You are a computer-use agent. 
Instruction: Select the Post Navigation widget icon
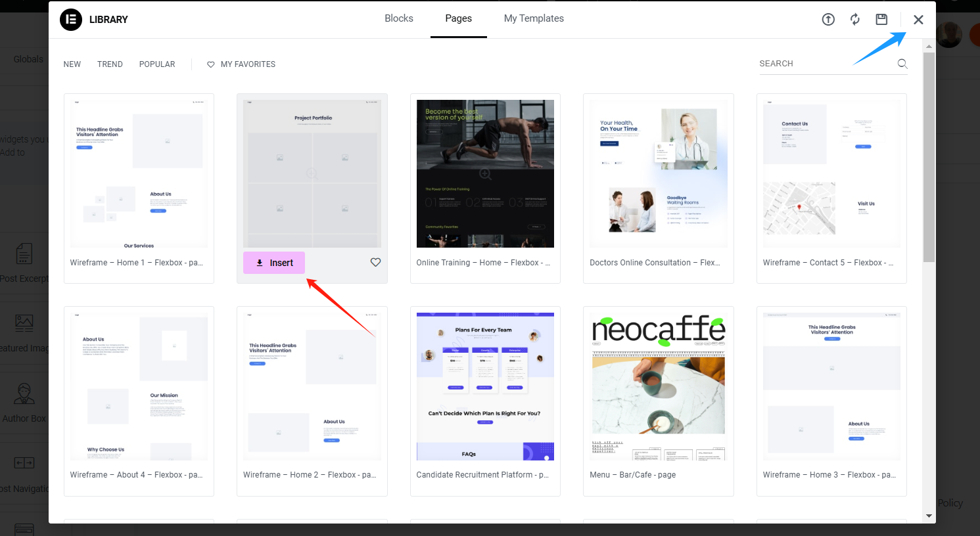pos(24,463)
